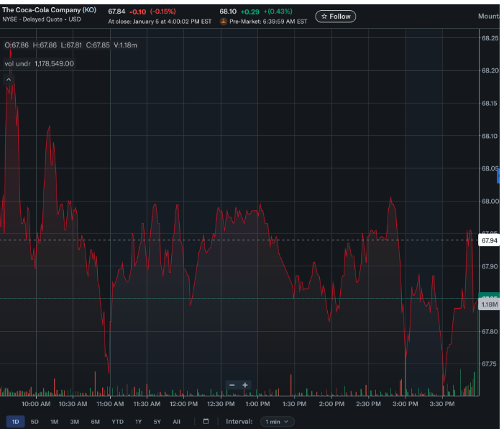Show the 5Y chart range
The width and height of the screenshot is (504, 429).
click(x=157, y=421)
